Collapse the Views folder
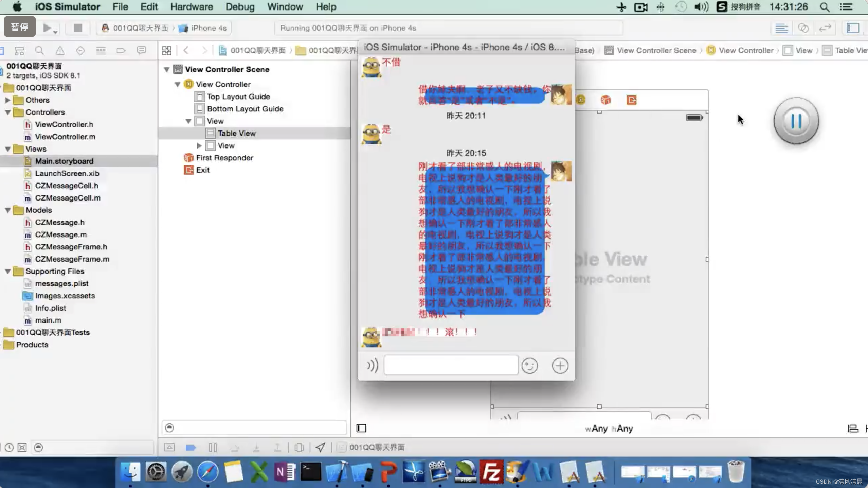Screen dimensions: 868x488 7,149
